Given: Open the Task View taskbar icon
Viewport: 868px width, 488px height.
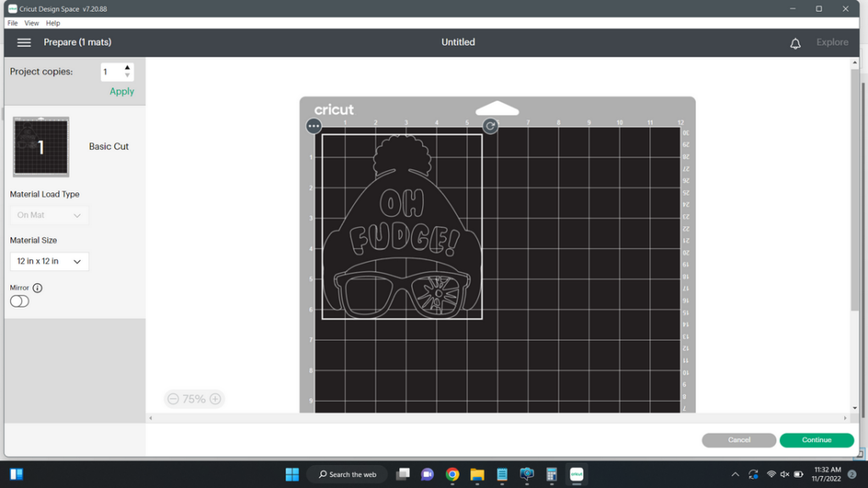Looking at the screenshot, I should click(403, 474).
